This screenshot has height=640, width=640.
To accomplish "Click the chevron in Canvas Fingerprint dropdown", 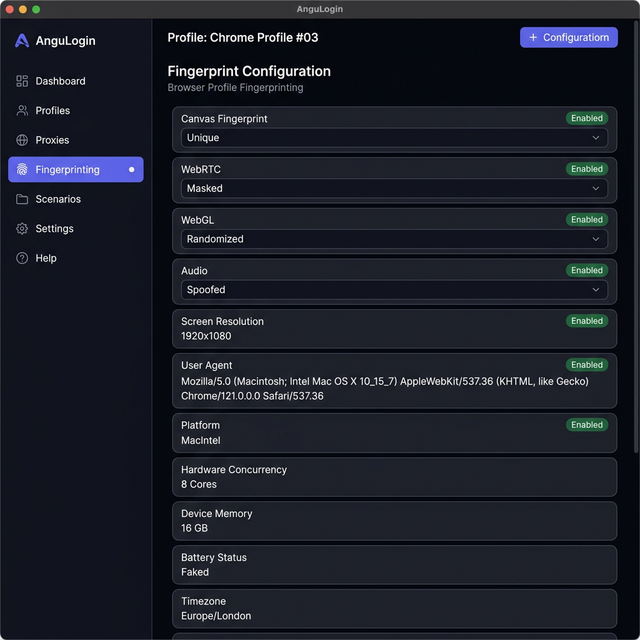I will 596,138.
